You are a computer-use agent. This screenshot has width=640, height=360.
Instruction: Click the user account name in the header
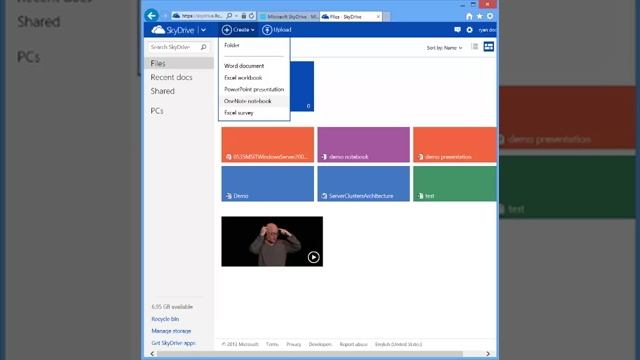coord(488,30)
